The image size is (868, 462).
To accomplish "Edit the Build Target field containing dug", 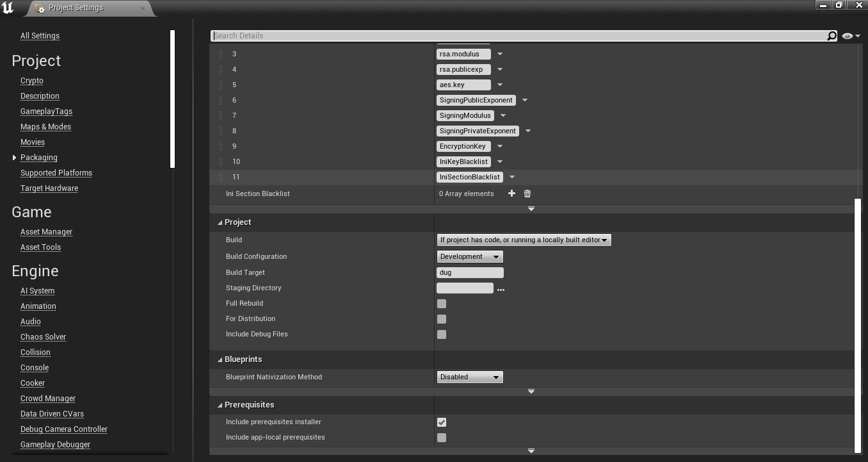I will pyautogui.click(x=470, y=272).
